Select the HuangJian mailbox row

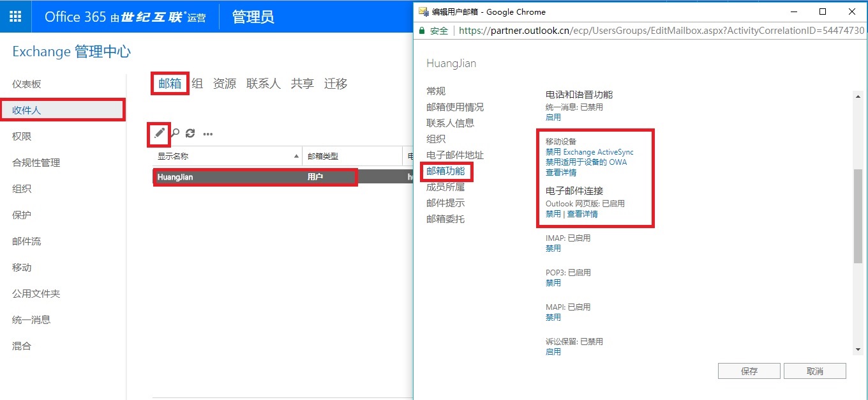coord(283,177)
